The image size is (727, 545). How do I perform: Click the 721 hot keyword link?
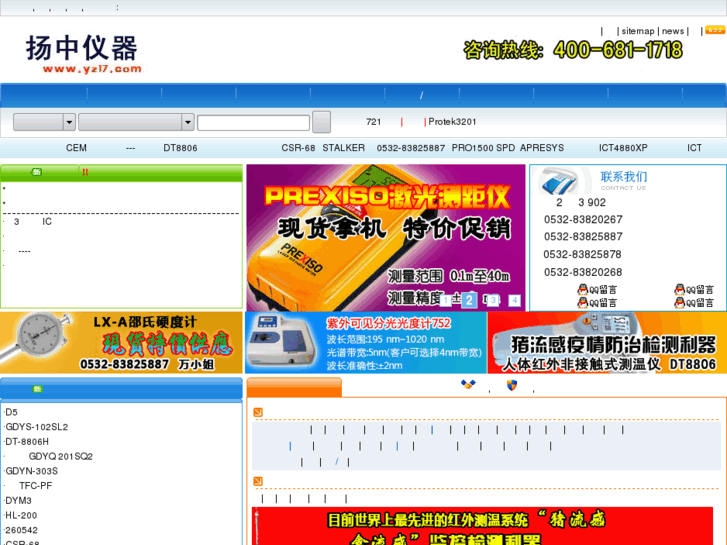373,122
